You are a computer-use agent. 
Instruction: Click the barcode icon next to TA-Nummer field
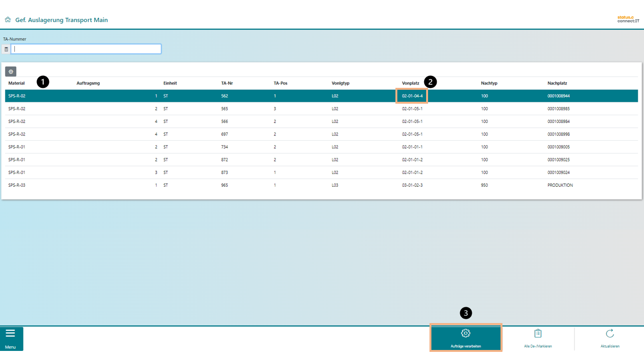tap(6, 49)
